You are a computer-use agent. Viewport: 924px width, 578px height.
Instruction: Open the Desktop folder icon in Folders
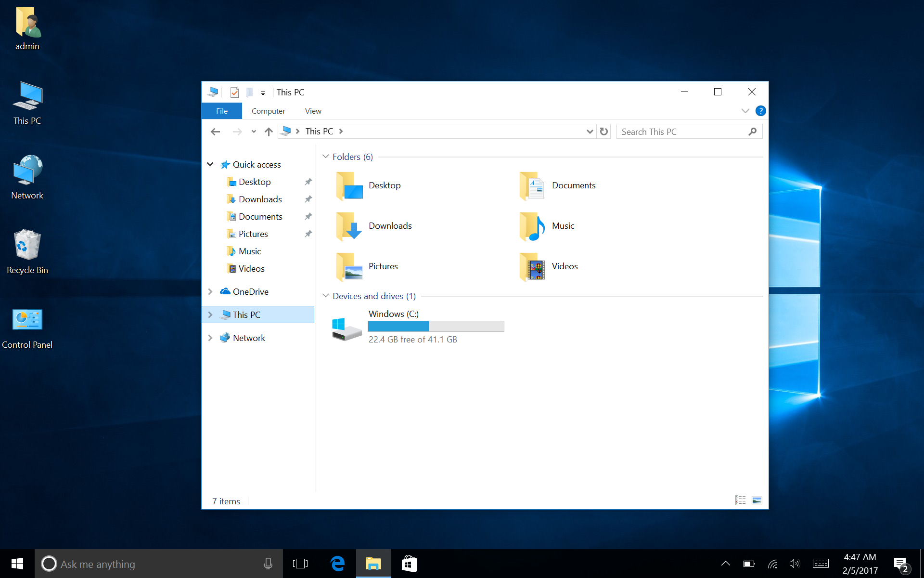[x=349, y=185]
